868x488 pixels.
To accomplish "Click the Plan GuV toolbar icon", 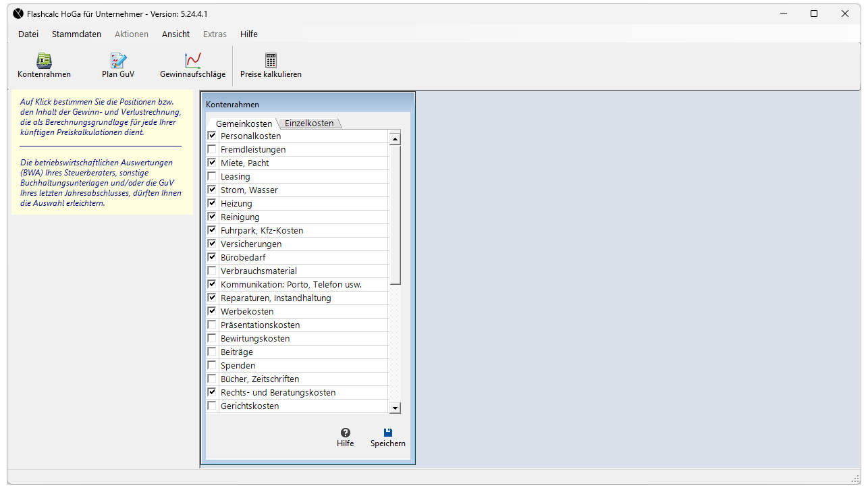I will (x=118, y=61).
